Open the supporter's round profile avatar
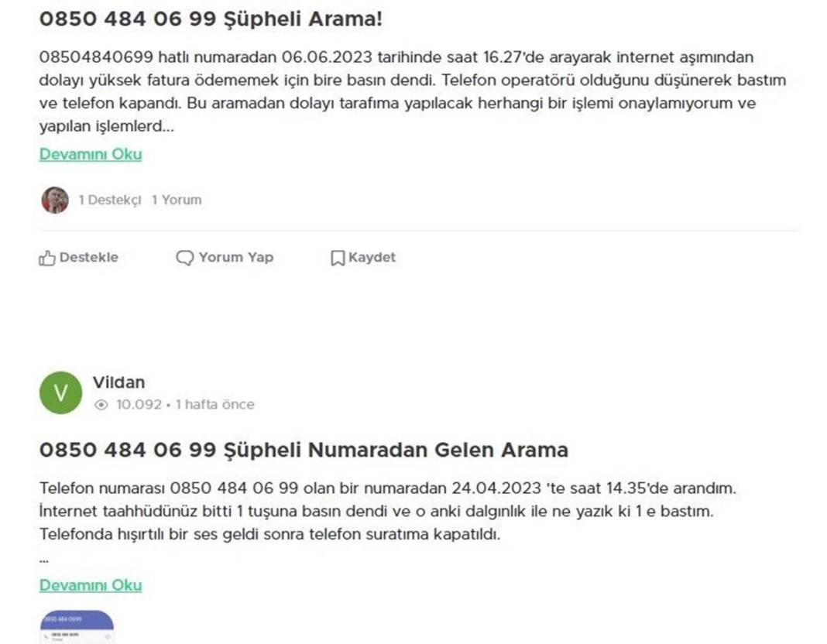The height and width of the screenshot is (644, 827). coord(54,199)
